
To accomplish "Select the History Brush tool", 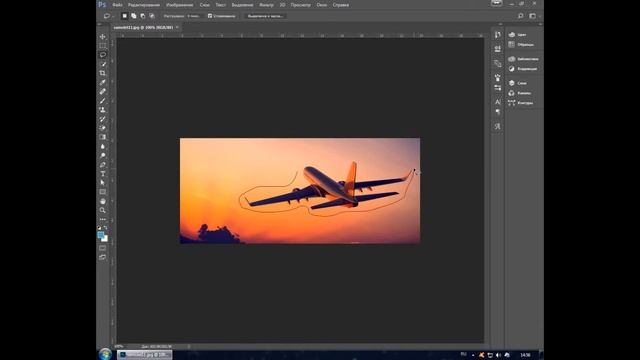I will [102, 119].
